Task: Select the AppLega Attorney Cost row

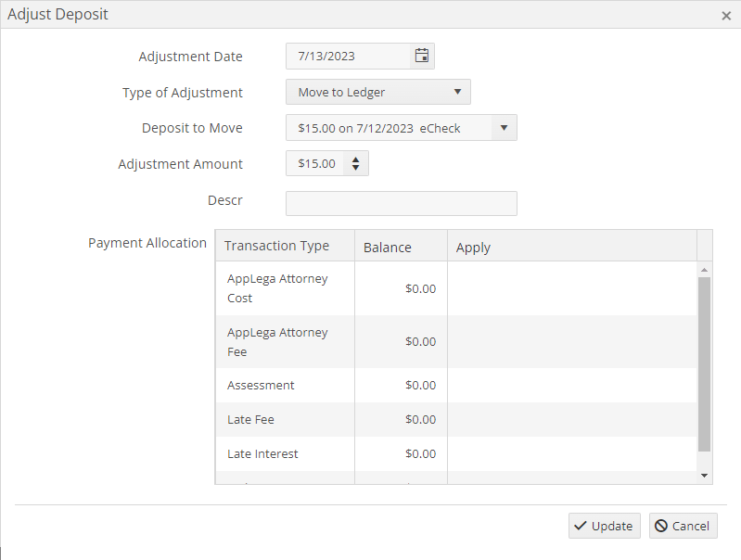Action: pos(456,288)
